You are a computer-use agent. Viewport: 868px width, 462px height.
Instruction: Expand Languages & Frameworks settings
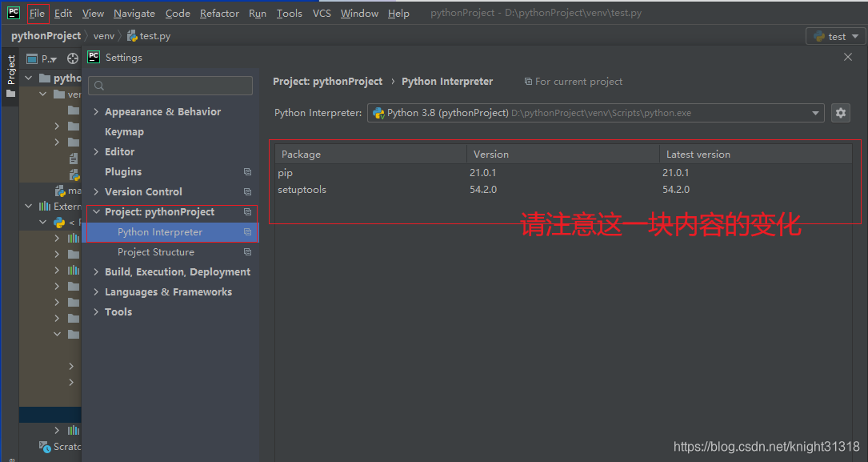(x=96, y=292)
